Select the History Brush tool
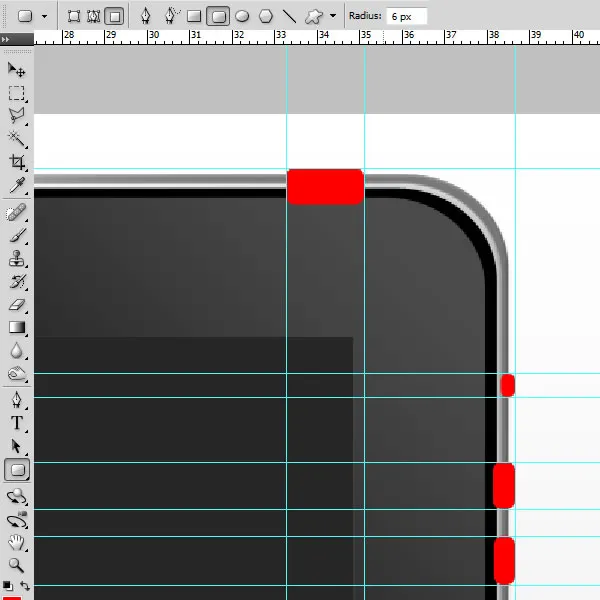 point(16,282)
